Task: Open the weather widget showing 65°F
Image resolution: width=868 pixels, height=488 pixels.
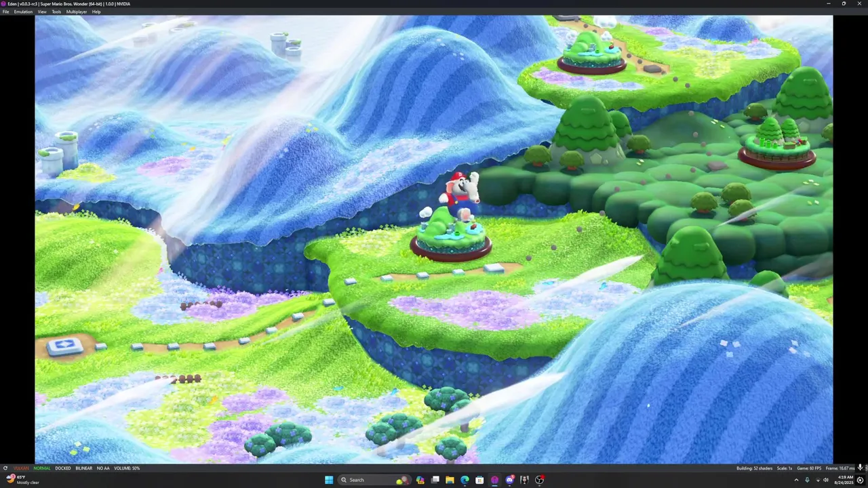Action: point(23,480)
